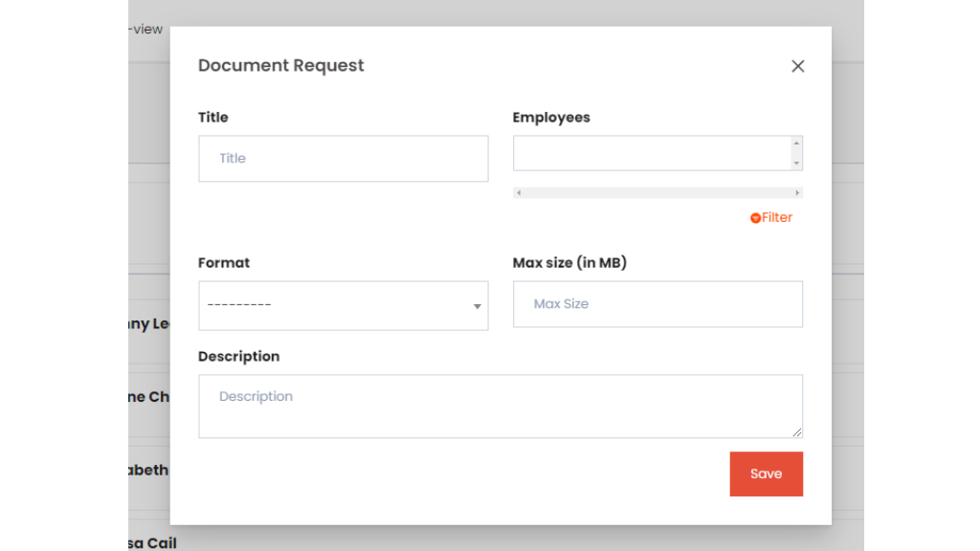Click right arrow of Employees horizontal scrollbar
Image resolution: width=980 pixels, height=551 pixels.
click(797, 192)
